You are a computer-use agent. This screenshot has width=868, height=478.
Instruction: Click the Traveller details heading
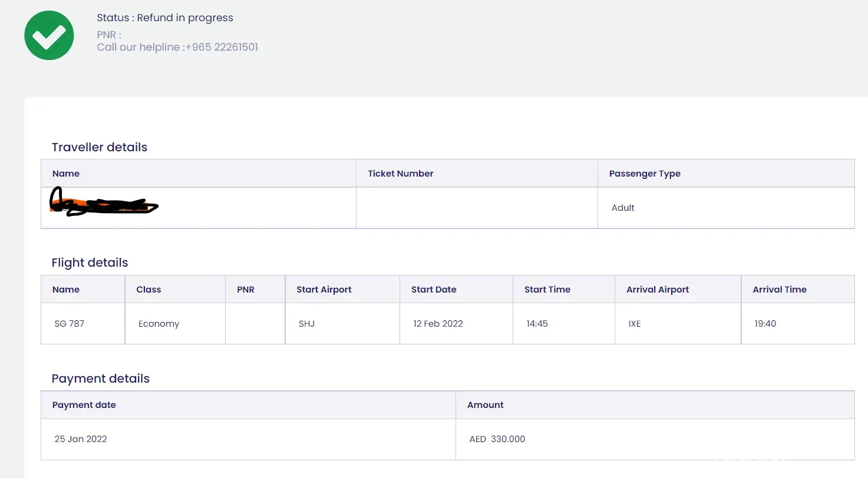pos(99,147)
